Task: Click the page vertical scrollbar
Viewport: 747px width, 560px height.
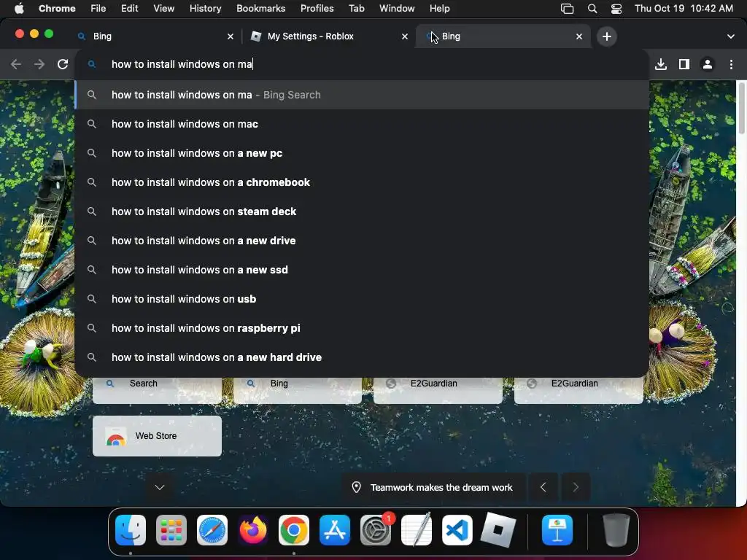Action: coord(741,108)
